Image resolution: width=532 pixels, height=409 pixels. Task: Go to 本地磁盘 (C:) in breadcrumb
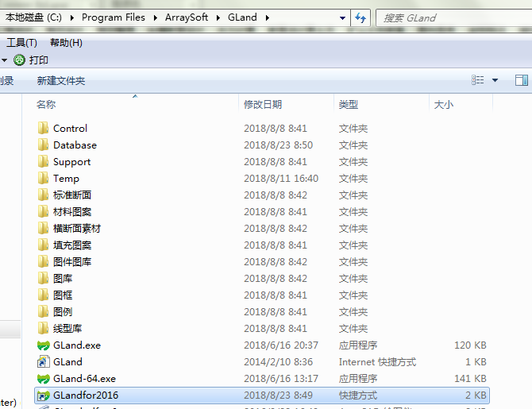33,17
